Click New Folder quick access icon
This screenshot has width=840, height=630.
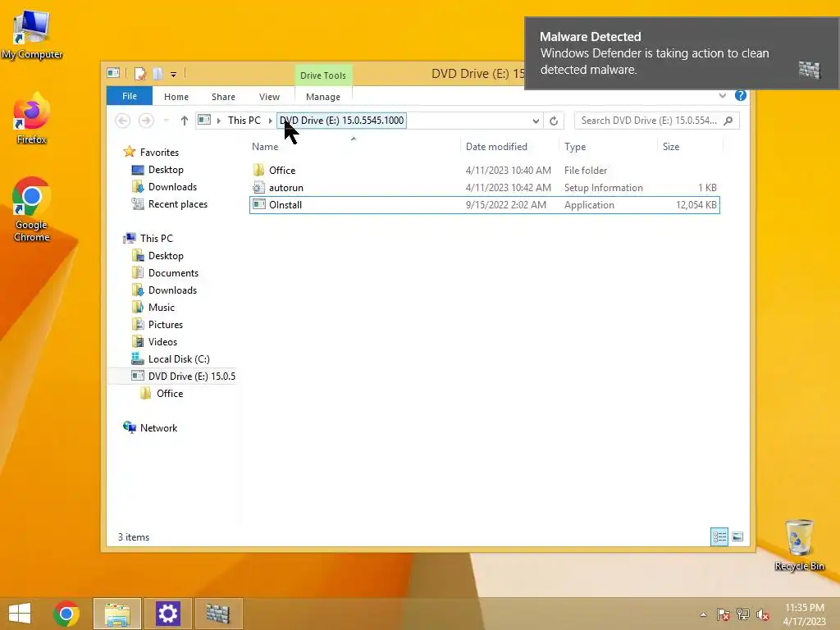(157, 73)
